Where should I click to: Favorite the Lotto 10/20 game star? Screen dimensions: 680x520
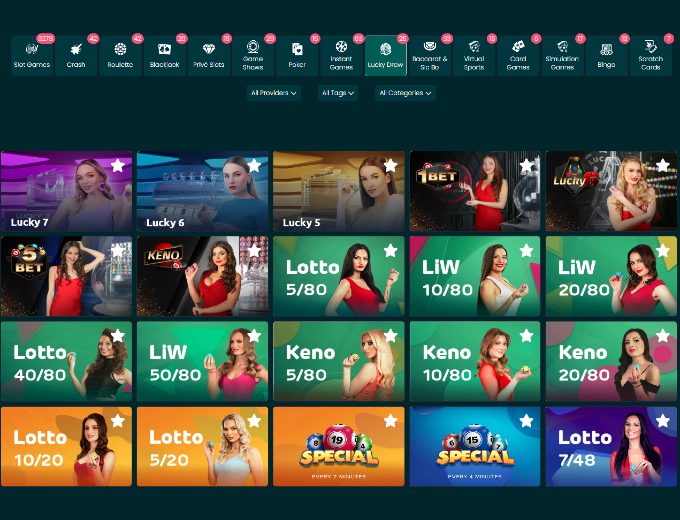118,420
